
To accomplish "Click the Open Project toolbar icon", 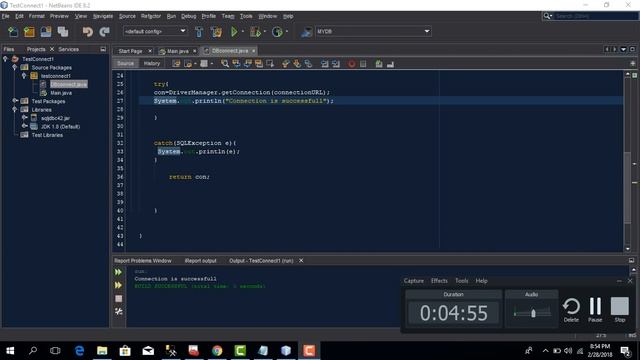I will [x=46, y=32].
